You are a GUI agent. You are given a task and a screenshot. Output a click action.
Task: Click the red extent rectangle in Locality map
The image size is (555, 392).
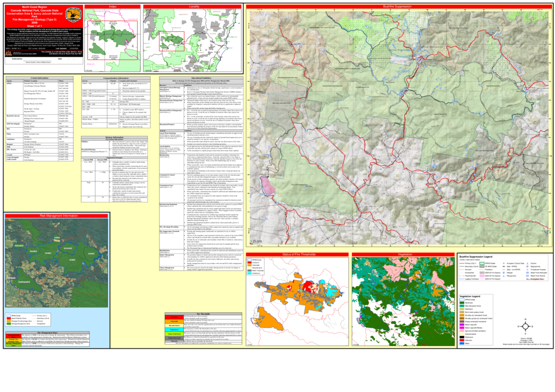(172, 41)
